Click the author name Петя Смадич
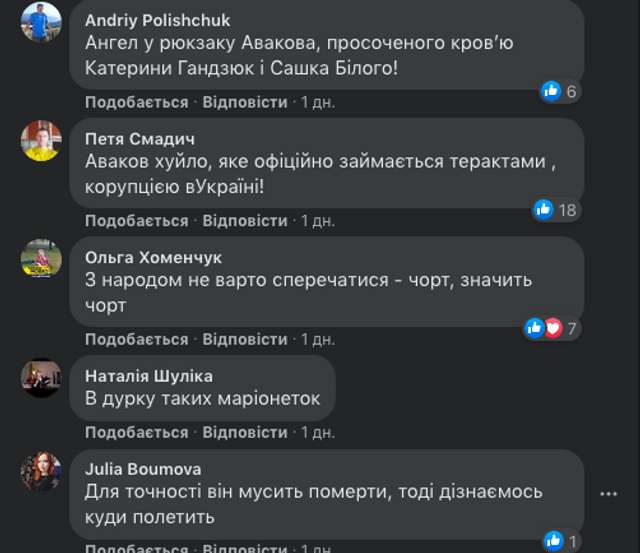Image resolution: width=640 pixels, height=553 pixels. [137, 138]
